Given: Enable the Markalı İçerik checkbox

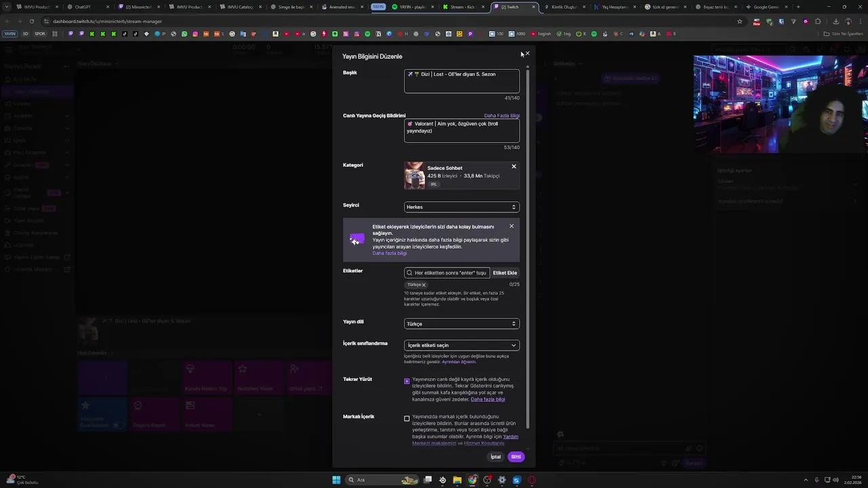Looking at the screenshot, I should tap(407, 418).
